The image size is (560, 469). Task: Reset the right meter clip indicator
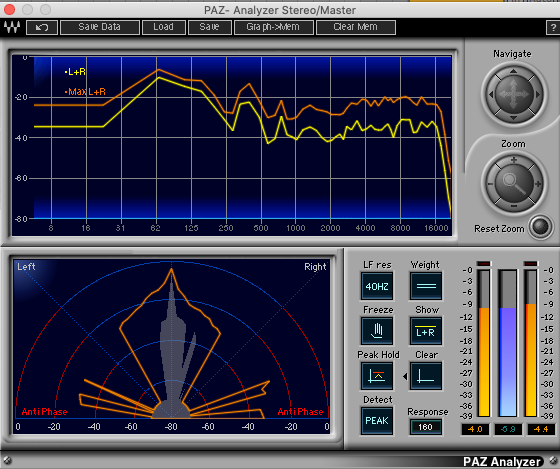530,264
